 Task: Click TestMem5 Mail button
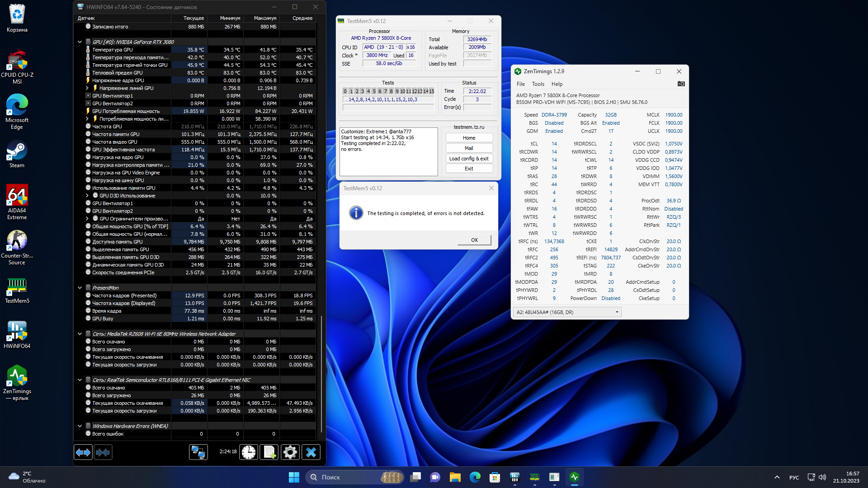(x=469, y=148)
